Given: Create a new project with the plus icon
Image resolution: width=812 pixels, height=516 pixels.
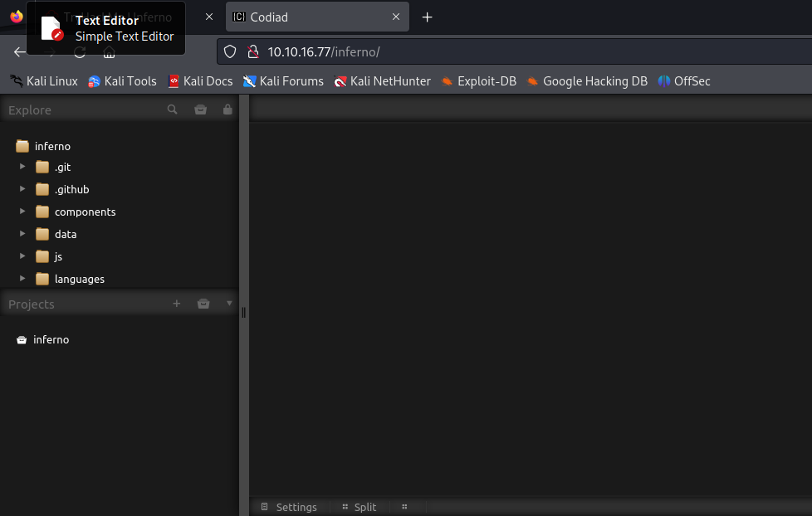Looking at the screenshot, I should (x=177, y=304).
